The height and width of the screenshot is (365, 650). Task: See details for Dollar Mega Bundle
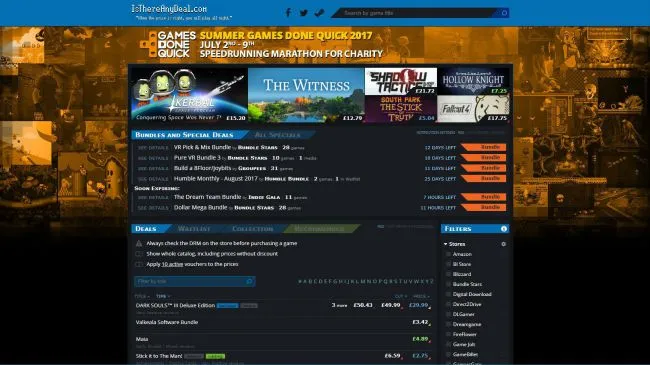tap(153, 208)
